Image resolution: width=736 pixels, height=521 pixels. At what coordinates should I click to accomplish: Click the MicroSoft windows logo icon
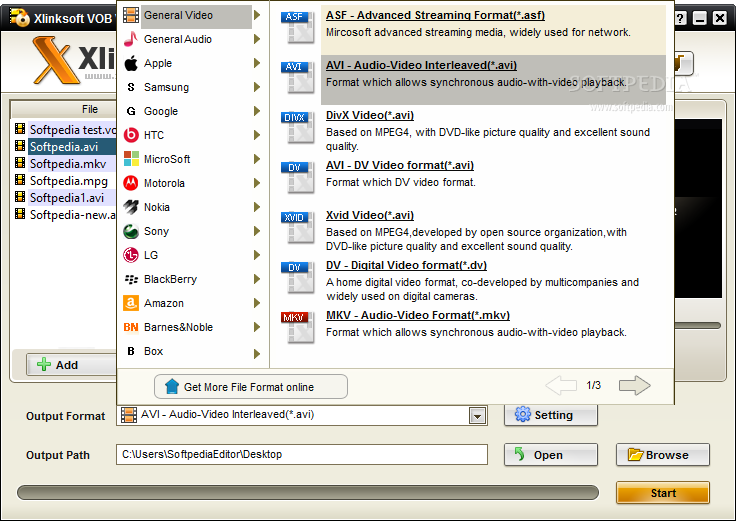(x=131, y=159)
